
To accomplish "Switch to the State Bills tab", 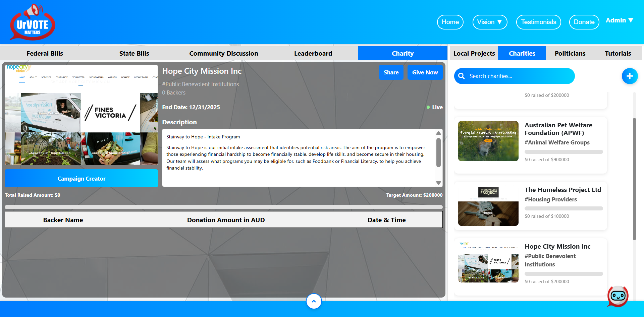I will point(134,53).
